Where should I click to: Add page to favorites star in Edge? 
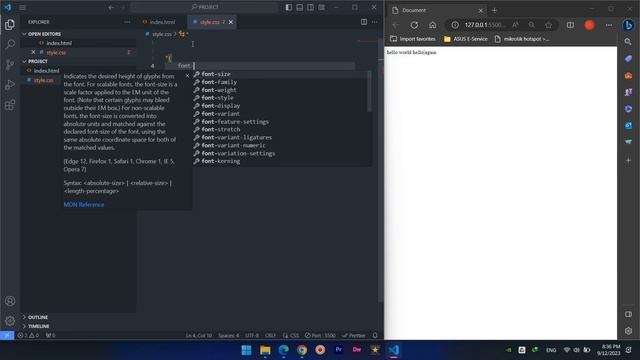(549, 25)
